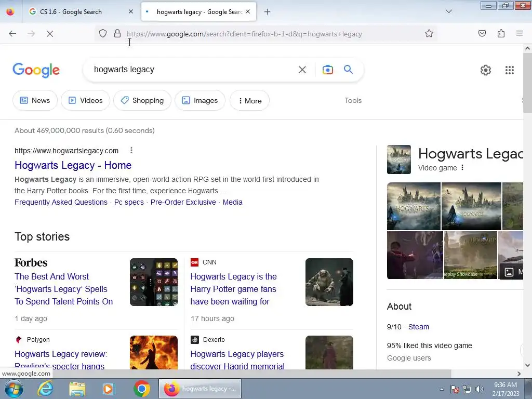
Task: Click the horizontal scrollbar right arrow
Action: pos(519,374)
